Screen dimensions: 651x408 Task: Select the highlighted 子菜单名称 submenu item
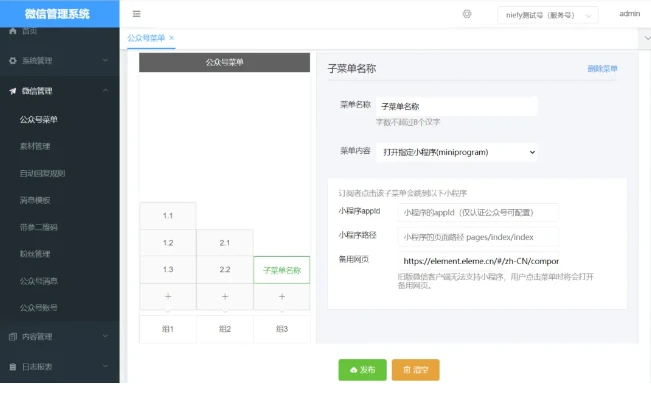point(282,270)
